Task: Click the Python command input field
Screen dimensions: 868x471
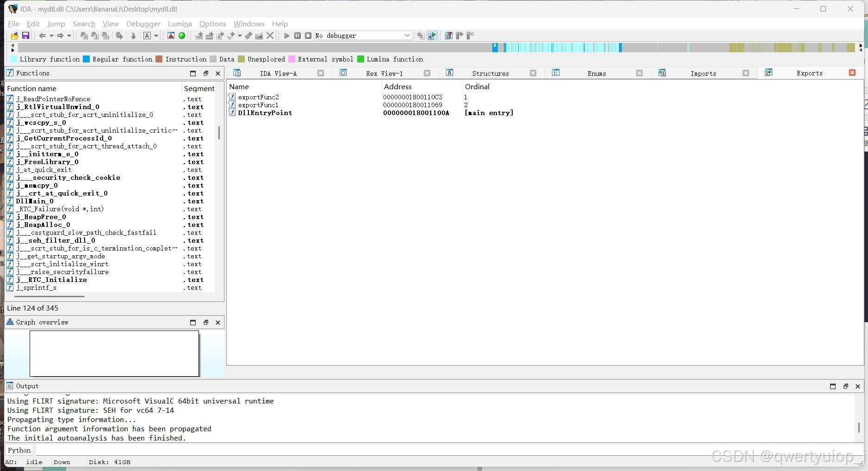Action: pyautogui.click(x=449, y=450)
